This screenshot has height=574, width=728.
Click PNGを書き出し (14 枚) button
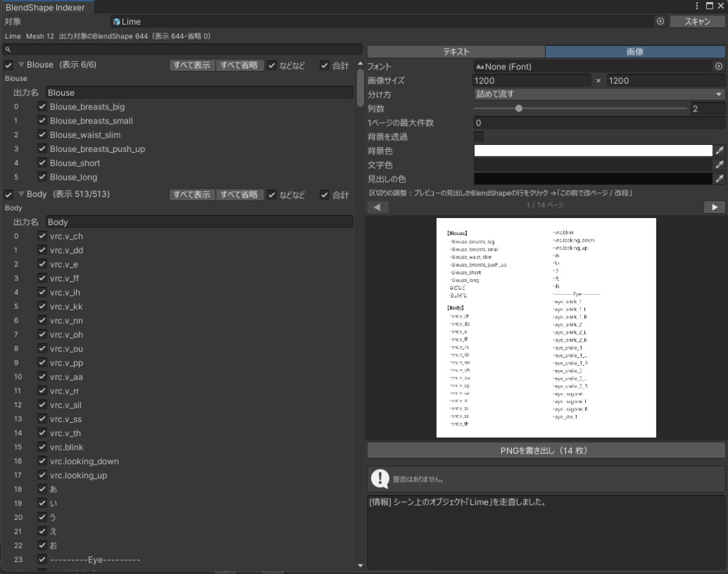(546, 450)
